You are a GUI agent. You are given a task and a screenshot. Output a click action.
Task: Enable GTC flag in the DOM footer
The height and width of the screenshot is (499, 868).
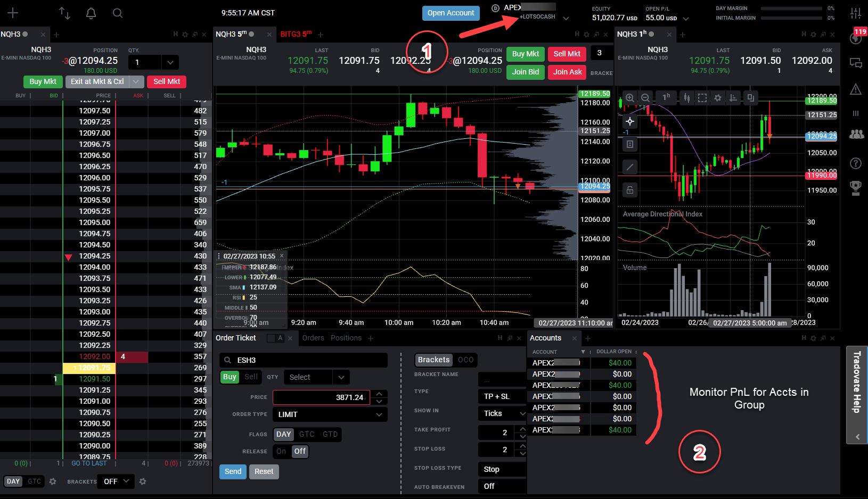[x=34, y=481]
